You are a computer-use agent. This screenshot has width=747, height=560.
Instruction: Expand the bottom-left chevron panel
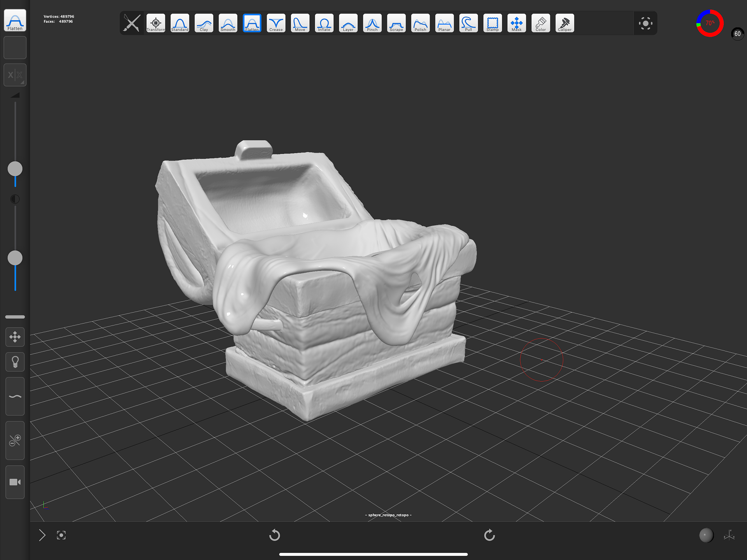(42, 535)
